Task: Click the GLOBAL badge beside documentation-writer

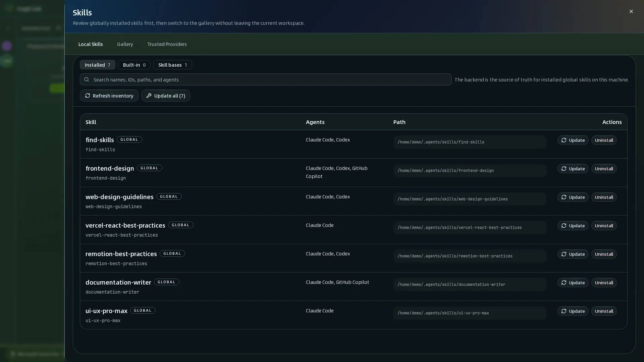Action: coord(166,282)
